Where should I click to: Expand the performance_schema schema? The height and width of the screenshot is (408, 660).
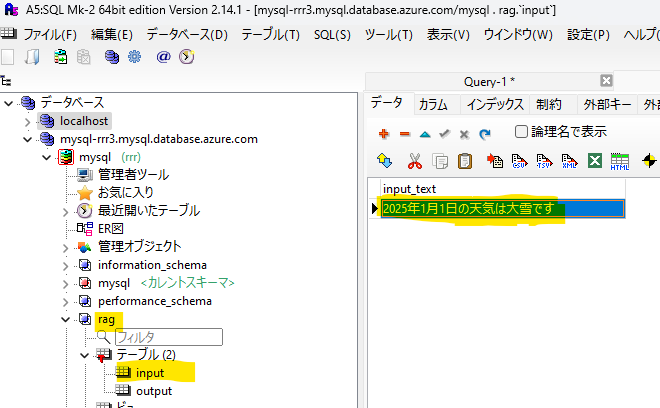click(x=65, y=302)
